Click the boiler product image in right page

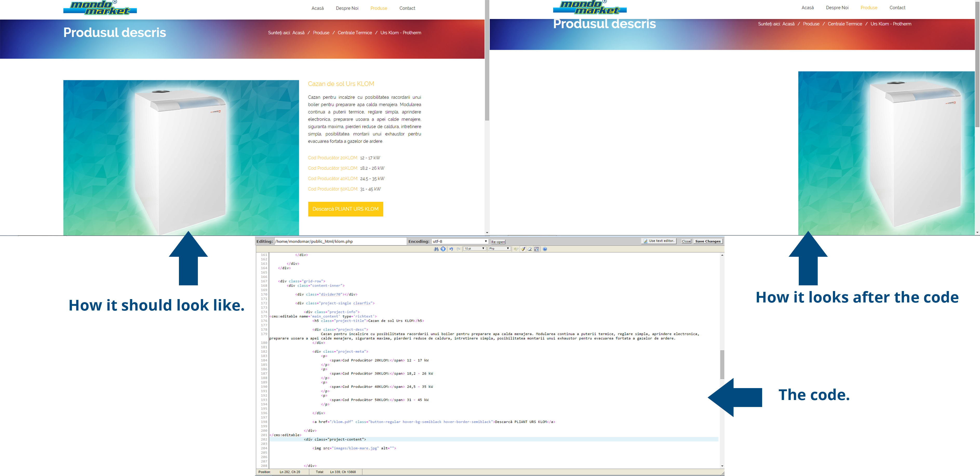[887, 153]
